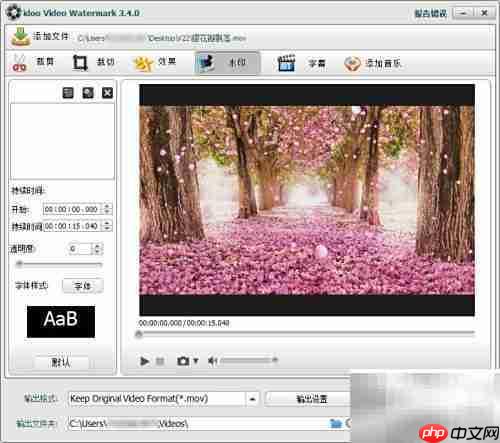Click the output settings button

point(311,399)
